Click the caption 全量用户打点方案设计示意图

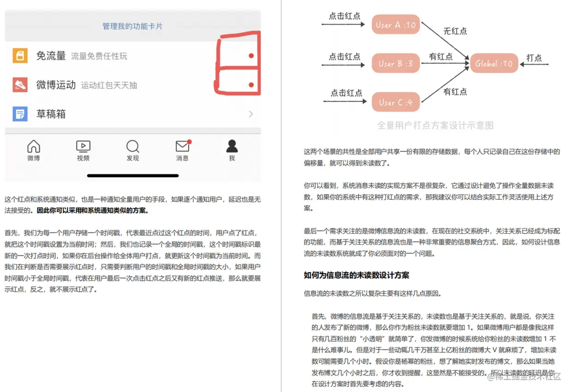435,125
